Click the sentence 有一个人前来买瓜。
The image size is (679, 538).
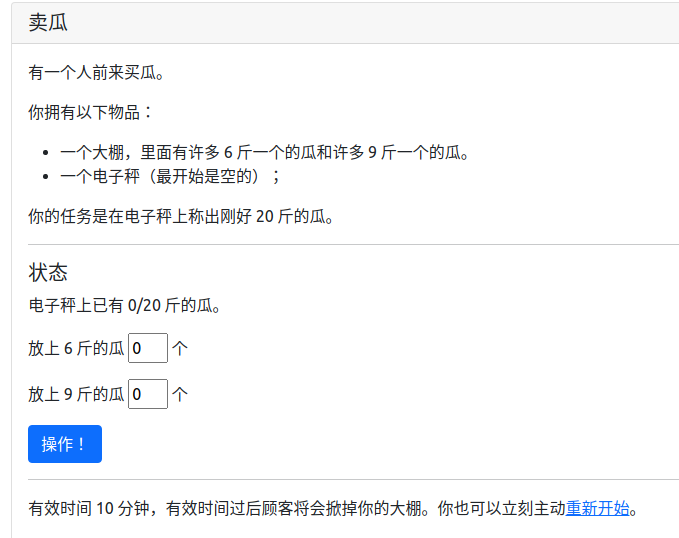[x=96, y=72]
